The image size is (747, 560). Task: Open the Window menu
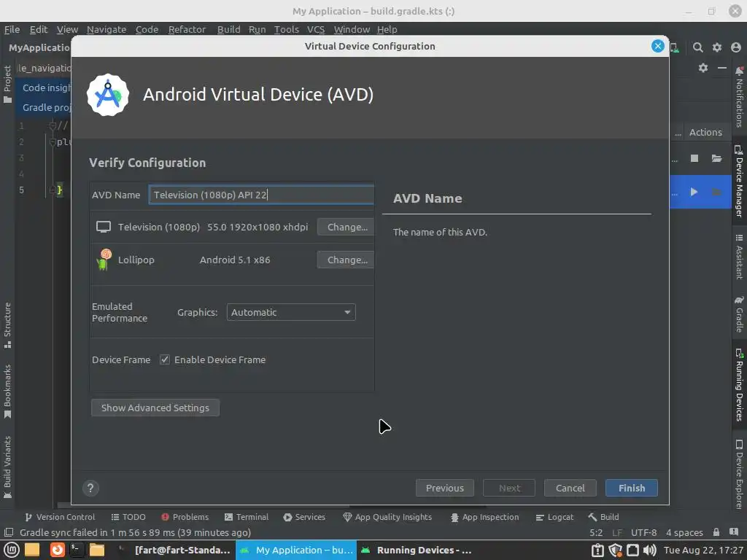[x=352, y=29]
